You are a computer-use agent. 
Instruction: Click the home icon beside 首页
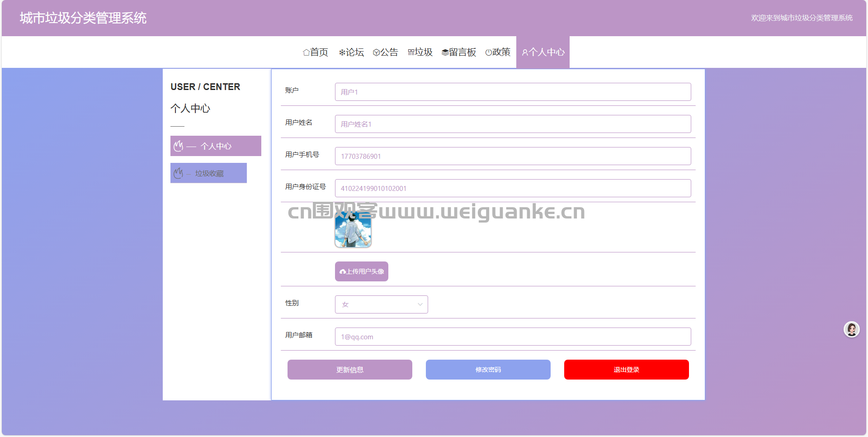tap(306, 52)
